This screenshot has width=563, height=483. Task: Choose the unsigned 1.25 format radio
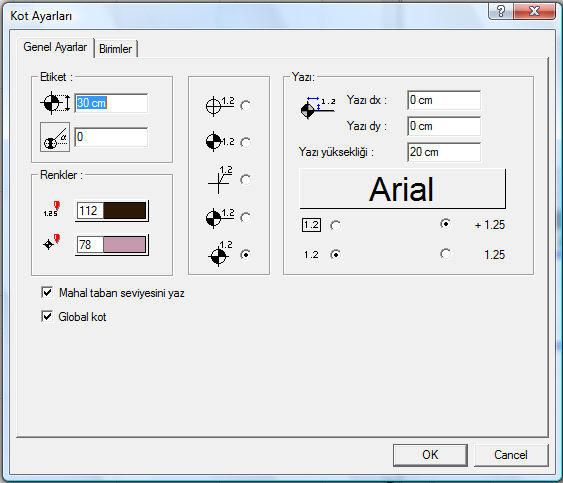(446, 254)
